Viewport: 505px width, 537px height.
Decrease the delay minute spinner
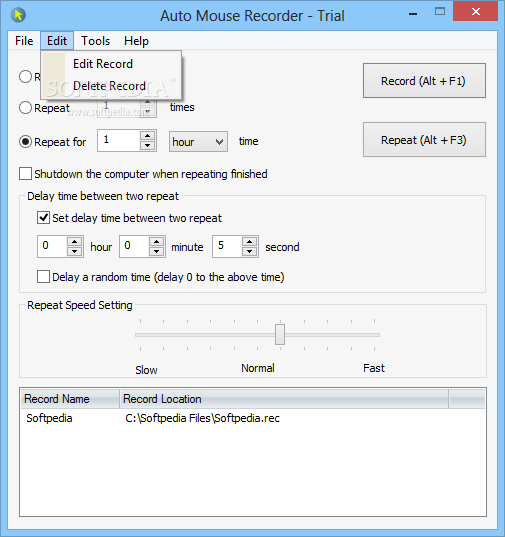pos(156,251)
